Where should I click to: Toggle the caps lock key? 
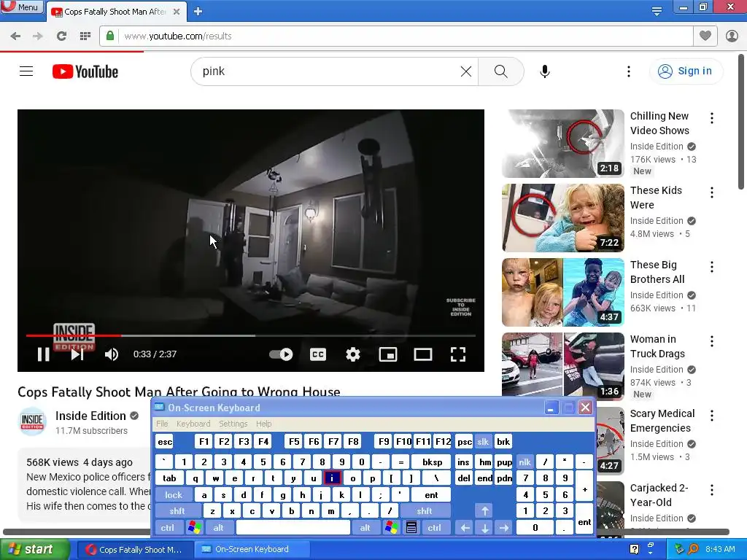pos(174,495)
